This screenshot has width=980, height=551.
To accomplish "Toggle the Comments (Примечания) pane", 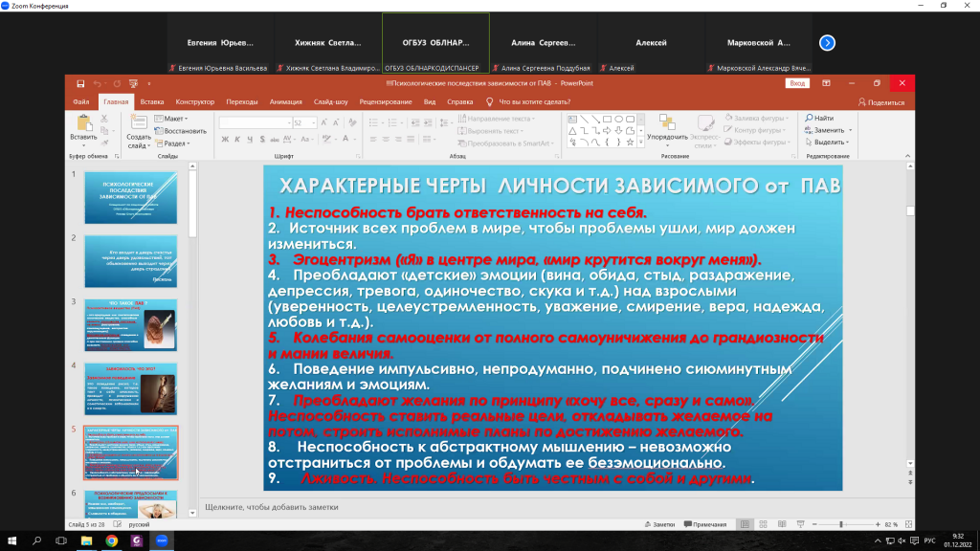I will point(705,525).
